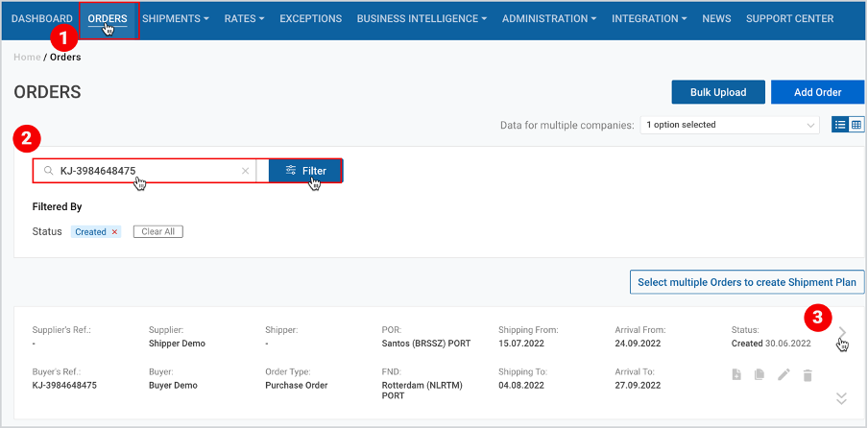Expand order row with double chevron
The image size is (868, 428).
(841, 398)
